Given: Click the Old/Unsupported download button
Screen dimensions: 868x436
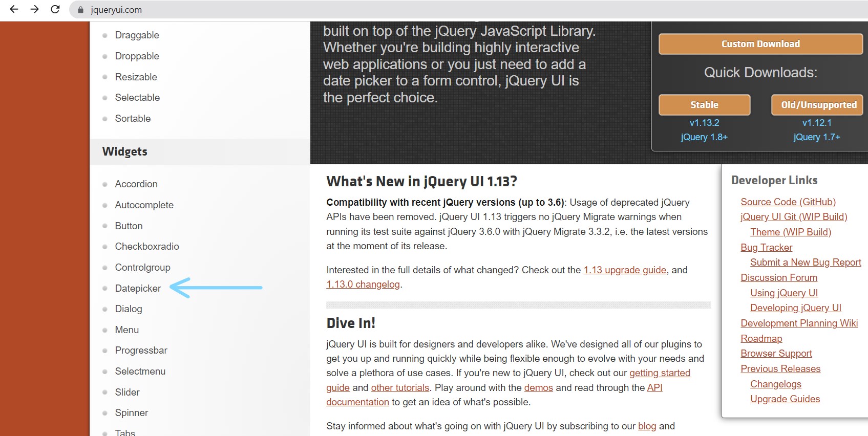Looking at the screenshot, I should pyautogui.click(x=817, y=105).
